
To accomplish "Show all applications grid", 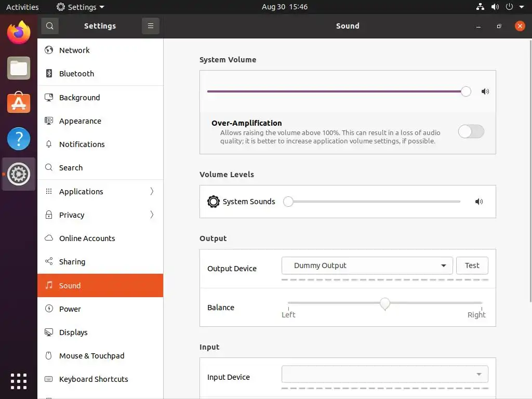I will [19, 381].
